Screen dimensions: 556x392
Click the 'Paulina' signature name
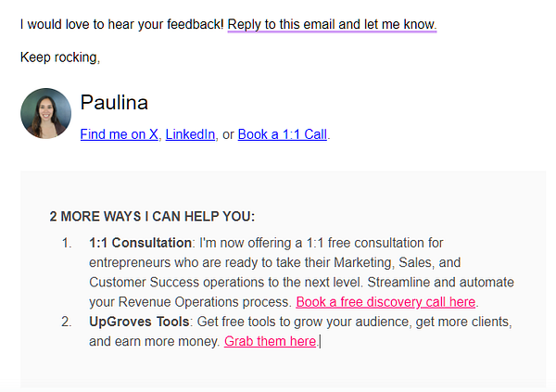[114, 103]
